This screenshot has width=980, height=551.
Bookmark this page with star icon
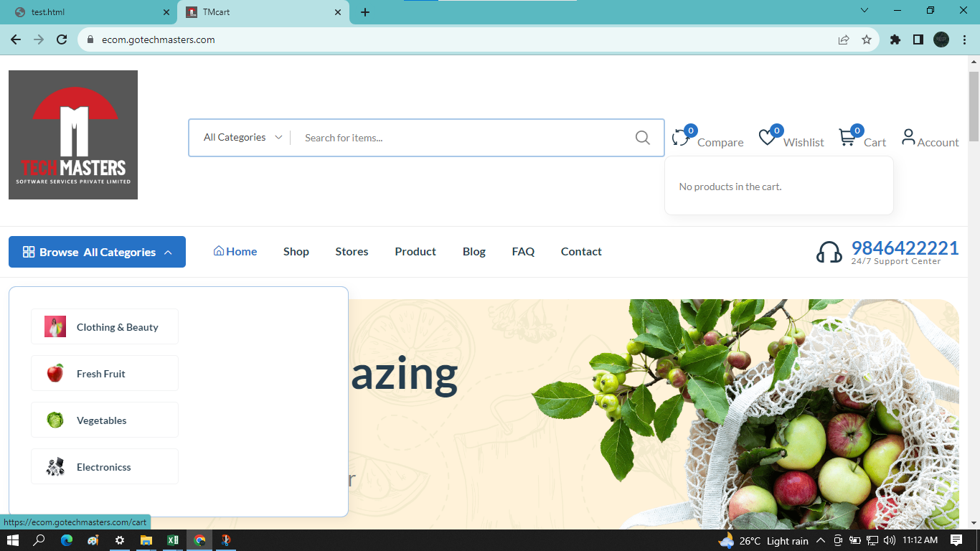click(867, 40)
